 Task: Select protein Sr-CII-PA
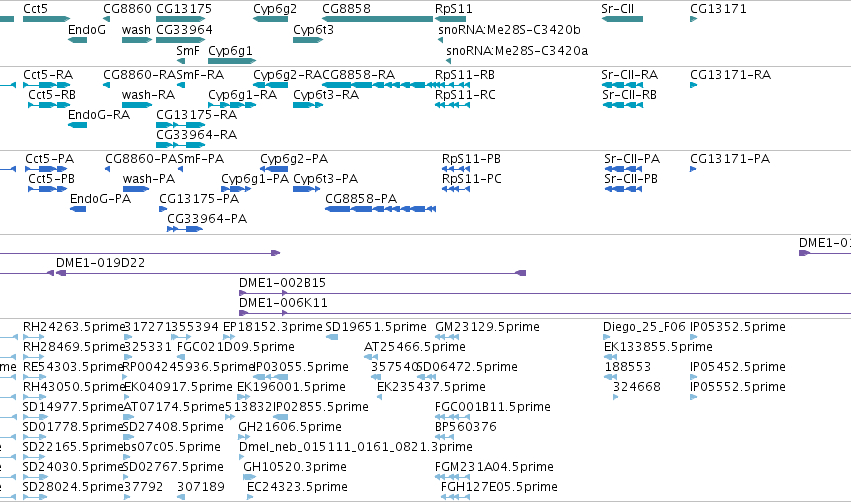[x=624, y=169]
